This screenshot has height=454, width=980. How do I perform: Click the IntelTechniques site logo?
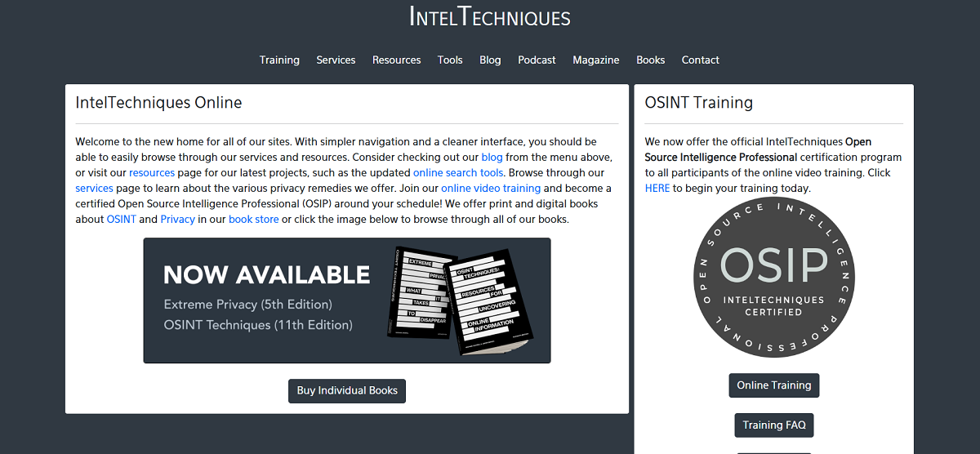coord(489,16)
